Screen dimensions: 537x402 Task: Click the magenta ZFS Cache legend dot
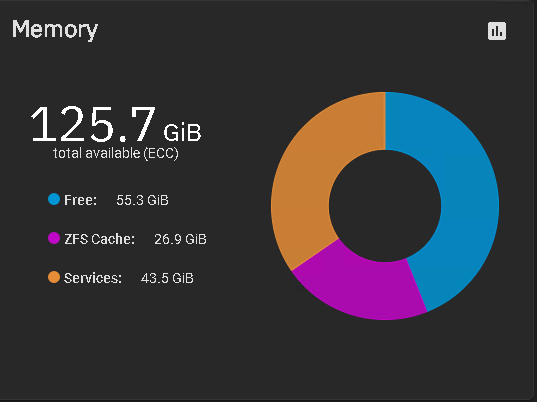pyautogui.click(x=54, y=238)
